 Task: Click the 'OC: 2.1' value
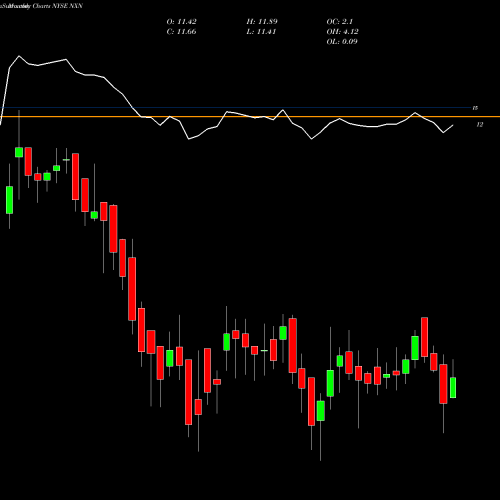[x=340, y=22]
